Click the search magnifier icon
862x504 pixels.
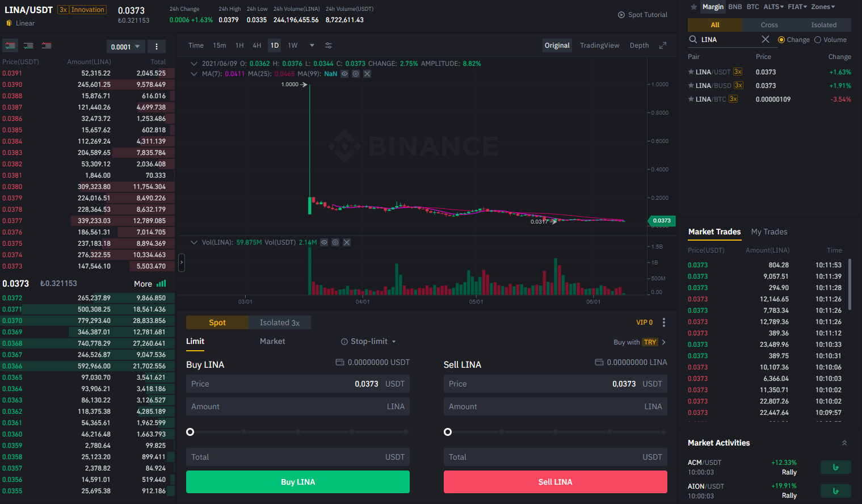pyautogui.click(x=693, y=39)
